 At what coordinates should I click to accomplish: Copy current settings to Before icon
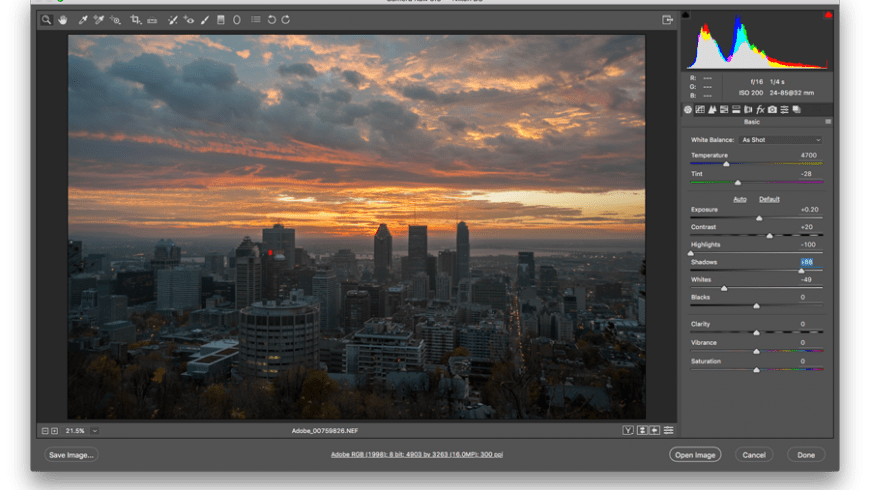pos(655,431)
